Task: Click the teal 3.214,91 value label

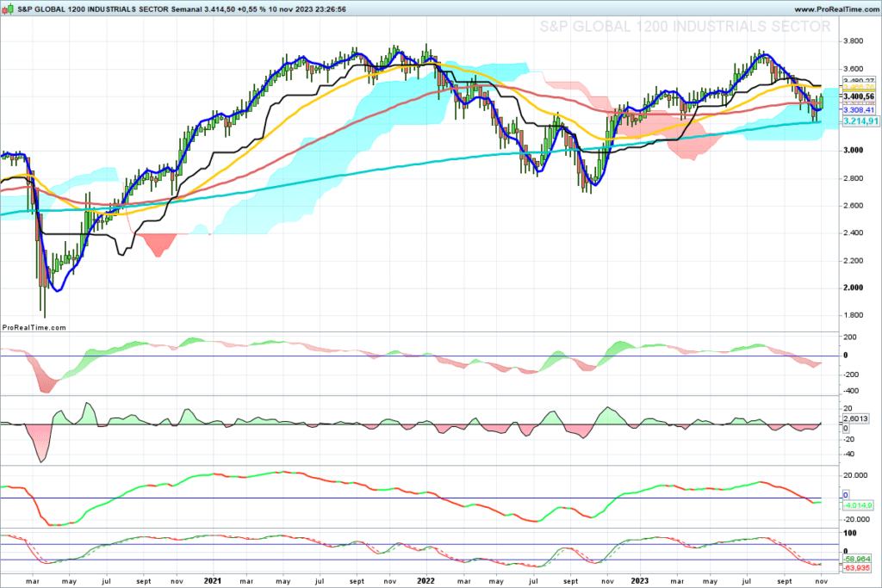Action: coord(860,121)
